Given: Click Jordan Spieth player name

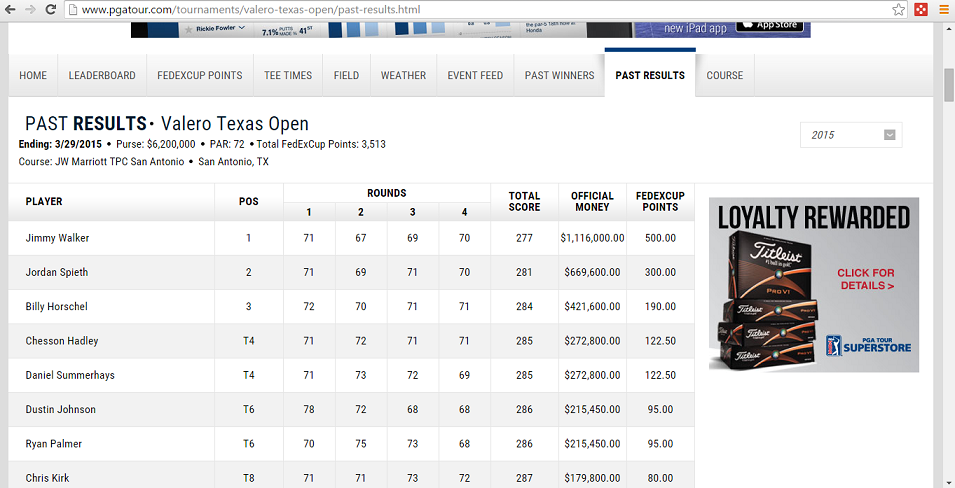Looking at the screenshot, I should pyautogui.click(x=57, y=272).
